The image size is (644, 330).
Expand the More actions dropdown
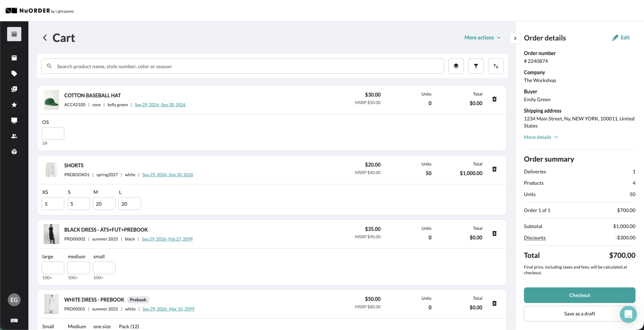(483, 37)
